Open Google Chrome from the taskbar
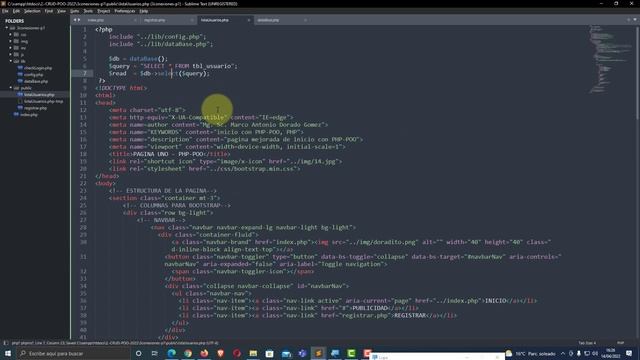 pos(188,353)
